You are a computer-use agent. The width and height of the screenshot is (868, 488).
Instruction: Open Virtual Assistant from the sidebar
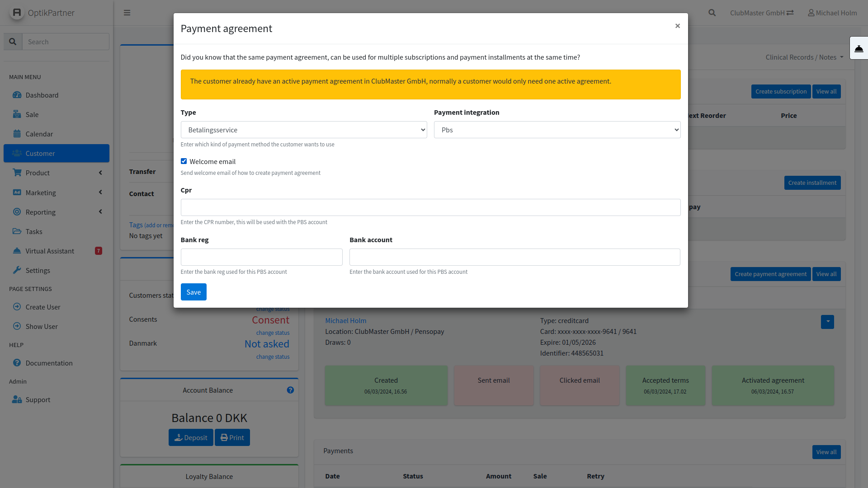tap(50, 251)
